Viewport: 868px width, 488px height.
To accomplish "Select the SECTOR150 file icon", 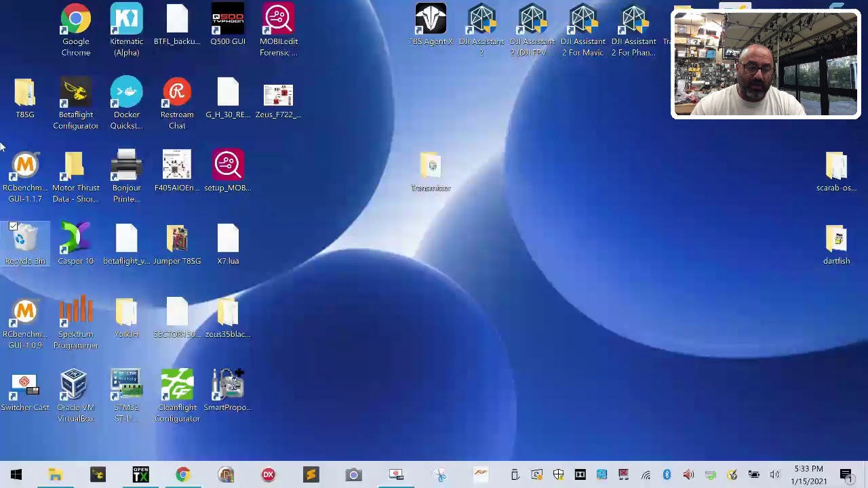I will click(x=177, y=318).
